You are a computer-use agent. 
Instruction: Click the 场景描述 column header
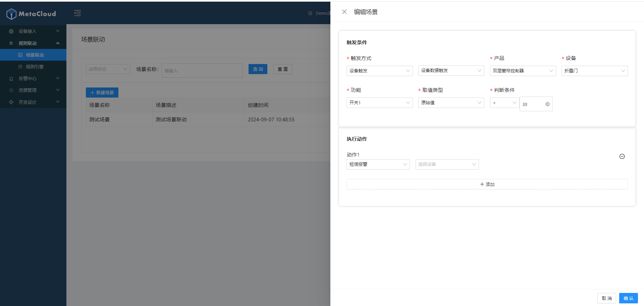(199, 105)
